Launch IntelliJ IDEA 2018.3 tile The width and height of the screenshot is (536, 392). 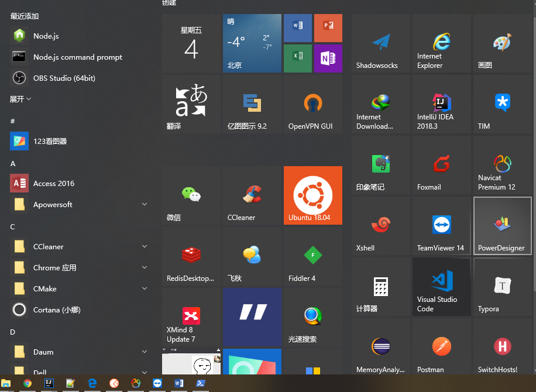click(442, 104)
